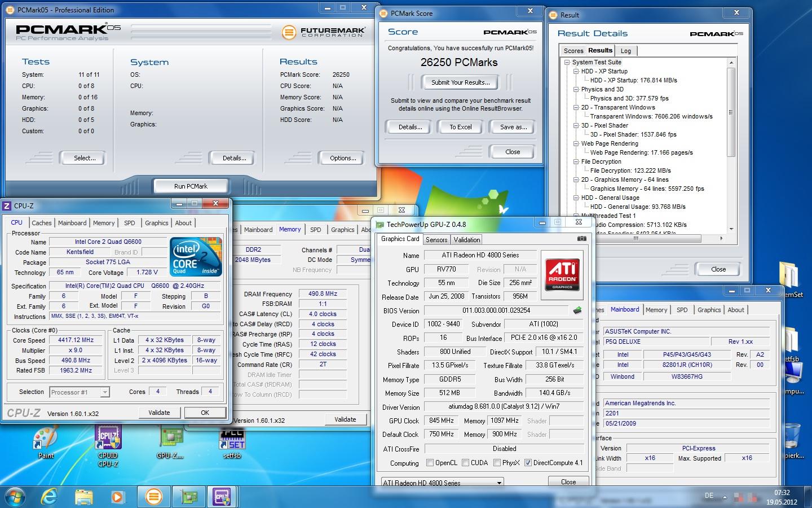
Task: Open Windows Media Player from taskbar
Action: tap(117, 497)
